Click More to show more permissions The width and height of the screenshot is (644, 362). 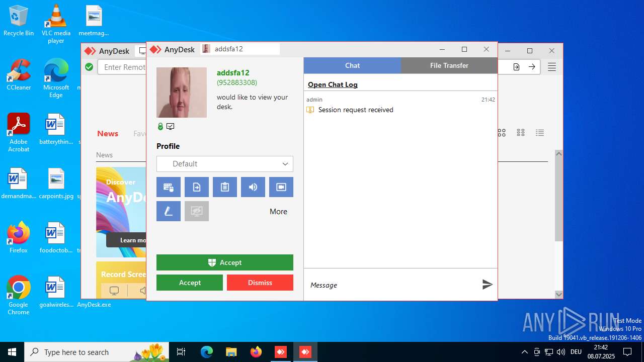point(278,212)
